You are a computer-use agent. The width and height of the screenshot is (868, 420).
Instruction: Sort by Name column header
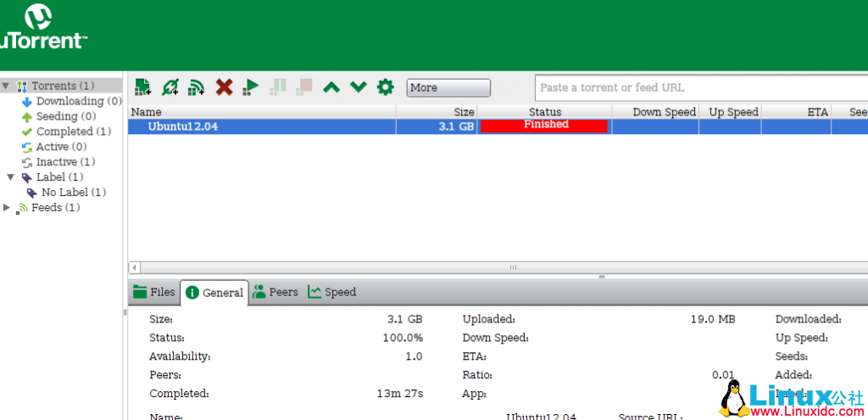[x=262, y=112]
